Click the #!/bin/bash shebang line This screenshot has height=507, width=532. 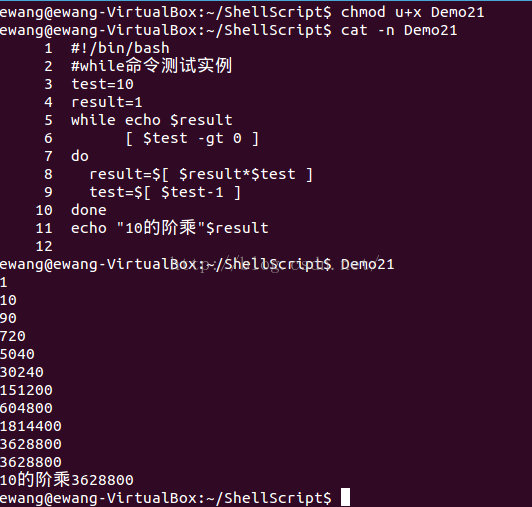(x=120, y=48)
